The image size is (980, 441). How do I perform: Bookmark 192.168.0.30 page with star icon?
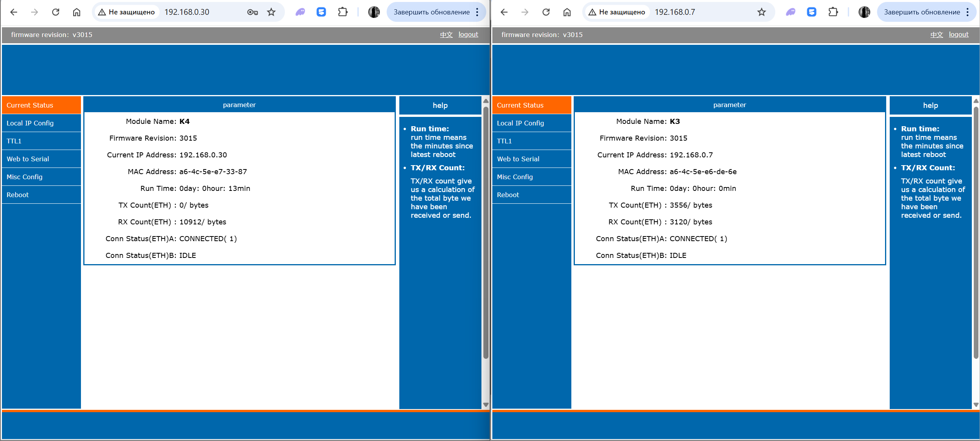click(271, 12)
